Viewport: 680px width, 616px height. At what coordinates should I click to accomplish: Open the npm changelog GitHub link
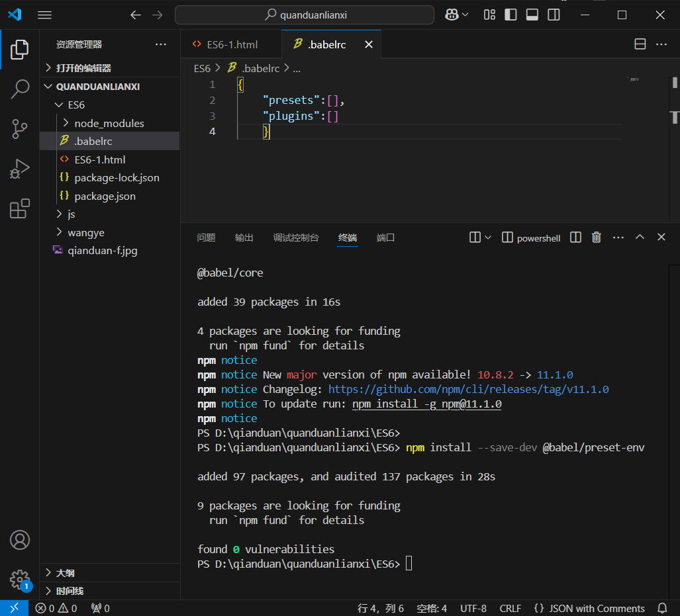click(468, 389)
